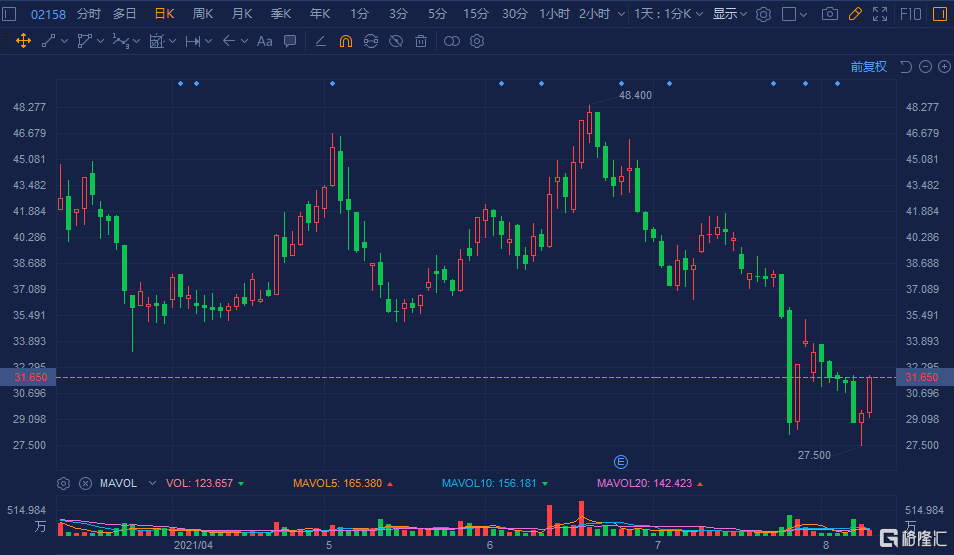
Task: Toggle the orange pencil drawing mode
Action: pos(855,13)
